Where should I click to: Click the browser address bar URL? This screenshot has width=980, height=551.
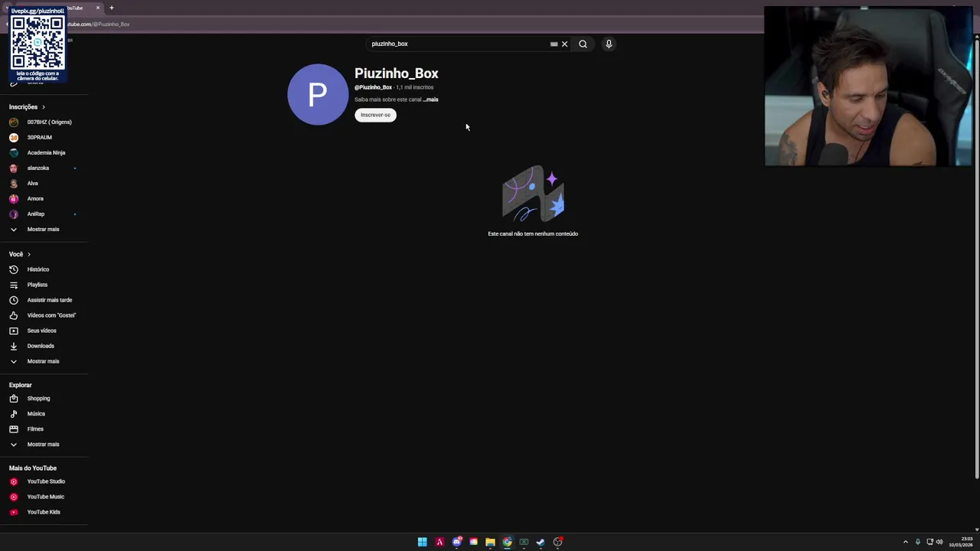pyautogui.click(x=99, y=24)
